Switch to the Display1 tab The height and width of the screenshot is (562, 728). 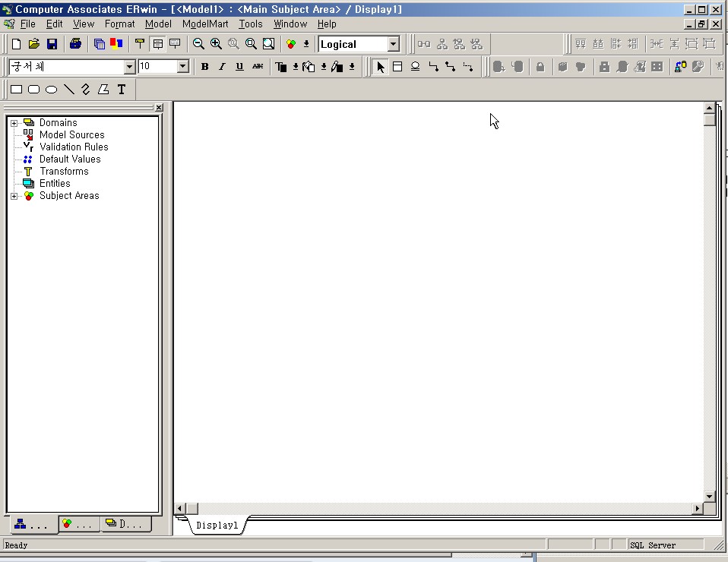pos(217,526)
